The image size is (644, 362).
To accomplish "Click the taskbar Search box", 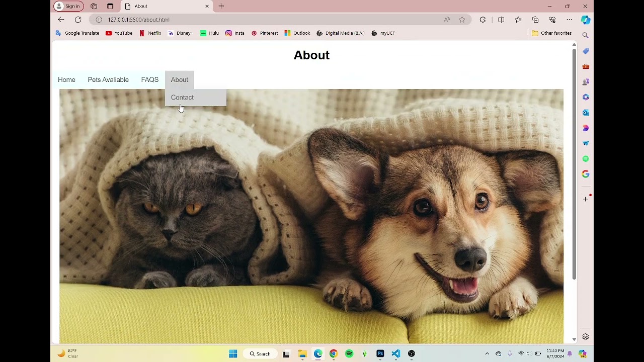I will pos(260,354).
